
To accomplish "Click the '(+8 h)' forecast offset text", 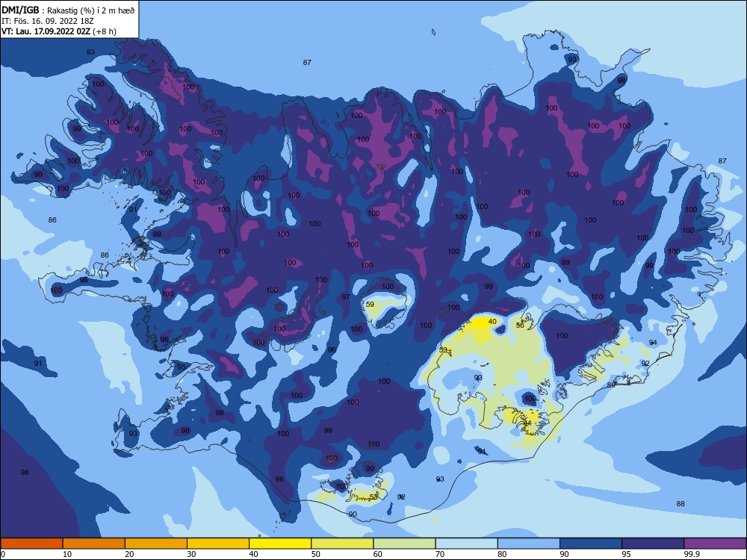I will coord(105,31).
